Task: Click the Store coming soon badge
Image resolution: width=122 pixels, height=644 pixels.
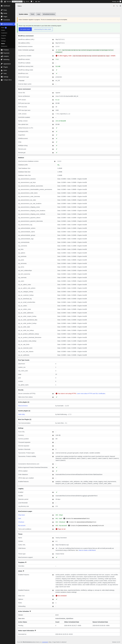Action: [17, 2]
